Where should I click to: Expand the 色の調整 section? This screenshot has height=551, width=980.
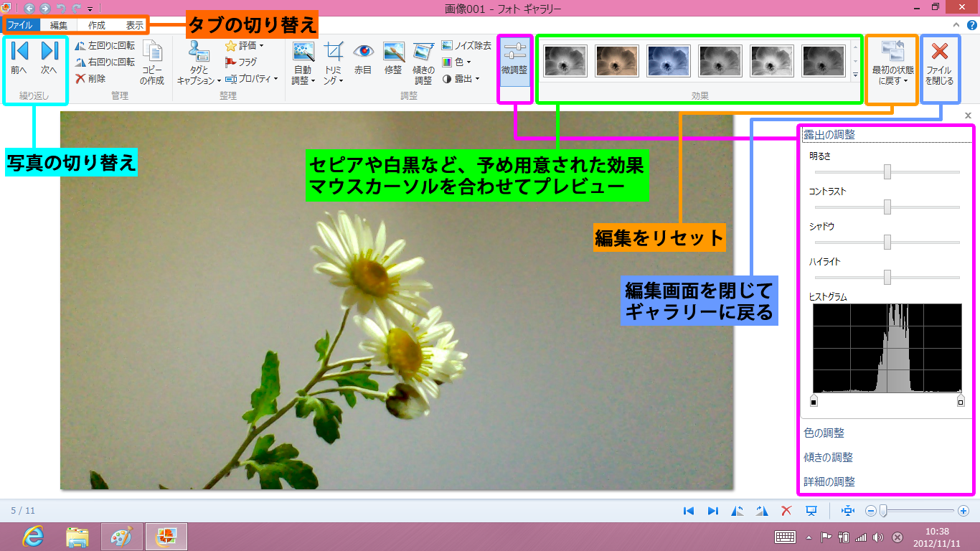click(824, 433)
